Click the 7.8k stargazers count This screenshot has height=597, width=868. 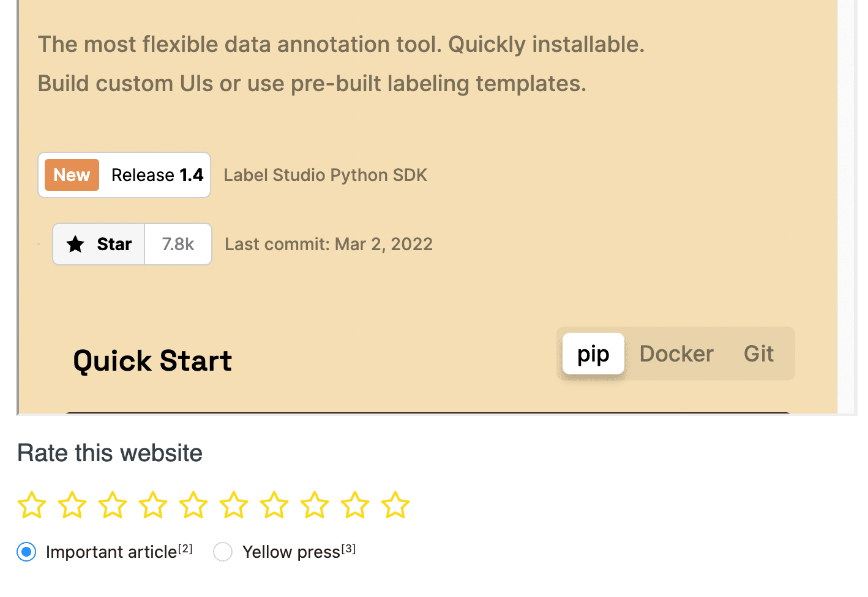(x=178, y=244)
